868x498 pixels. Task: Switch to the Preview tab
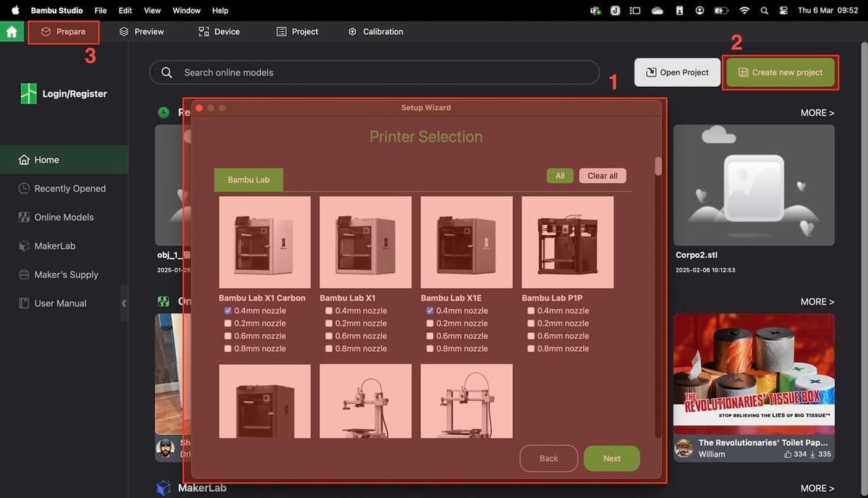pyautogui.click(x=142, y=32)
